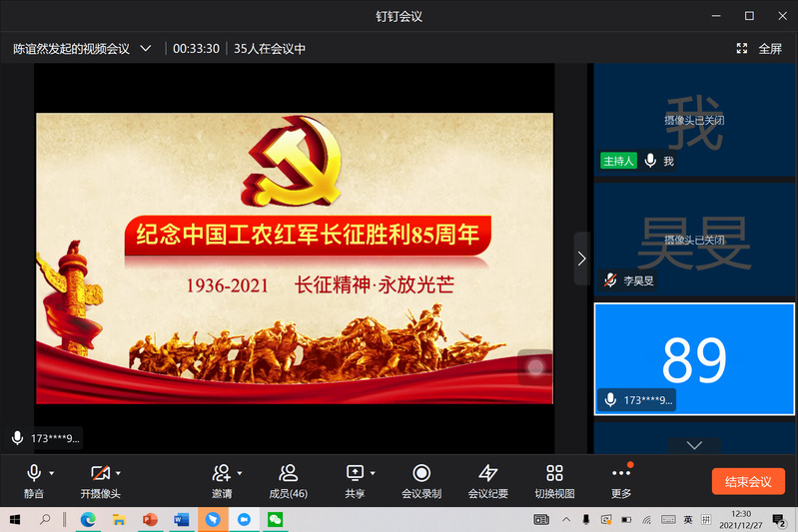Mute the microphone with 静音
This screenshot has height=532, width=798.
pyautogui.click(x=34, y=481)
